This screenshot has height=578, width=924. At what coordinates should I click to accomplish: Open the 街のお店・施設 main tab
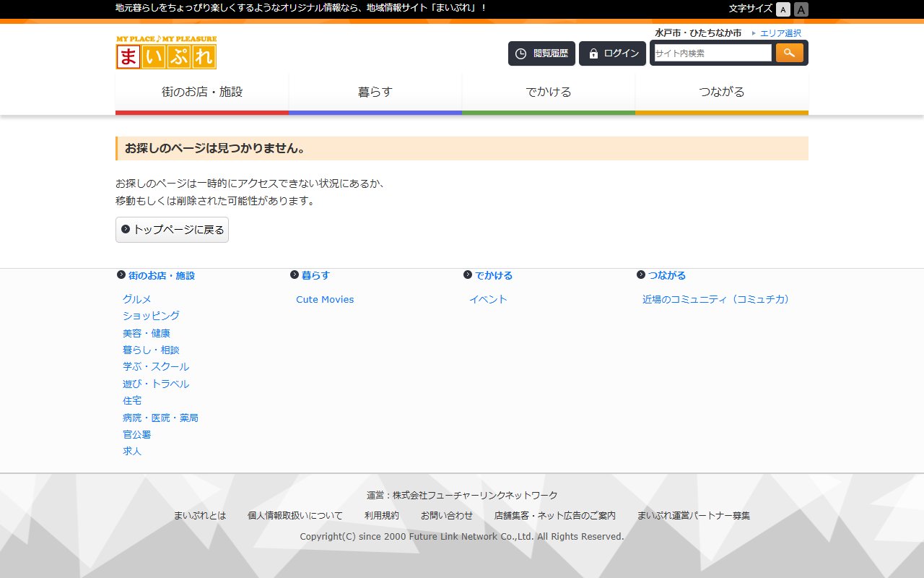pos(202,94)
